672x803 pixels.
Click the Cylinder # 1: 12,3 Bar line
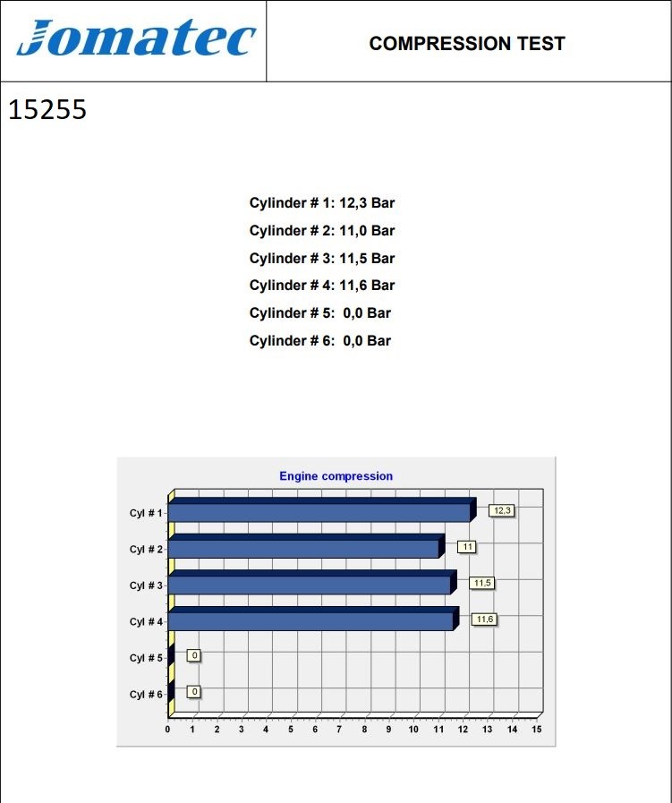tap(321, 203)
